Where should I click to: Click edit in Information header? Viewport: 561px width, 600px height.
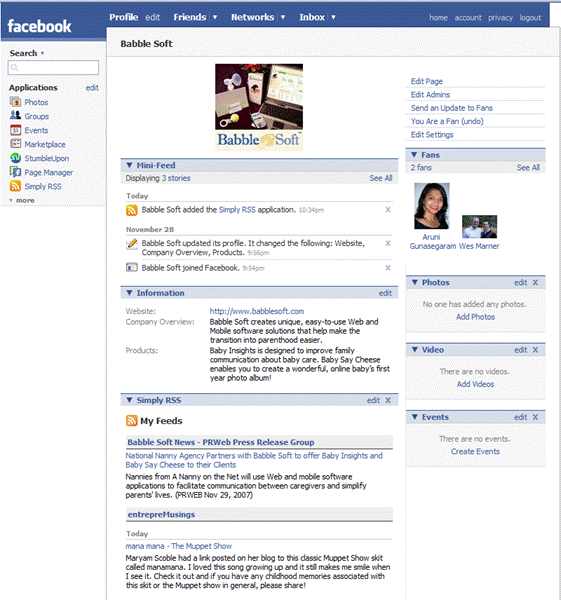(x=385, y=293)
